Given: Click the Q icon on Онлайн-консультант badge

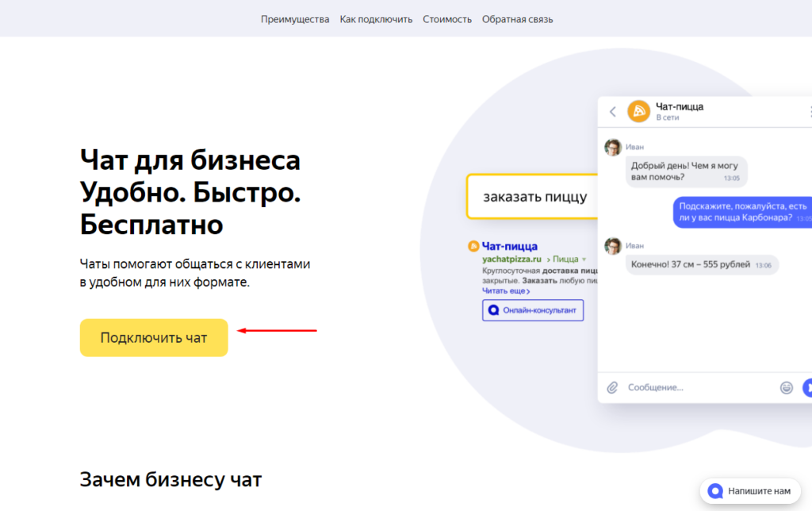Looking at the screenshot, I should coord(493,309).
